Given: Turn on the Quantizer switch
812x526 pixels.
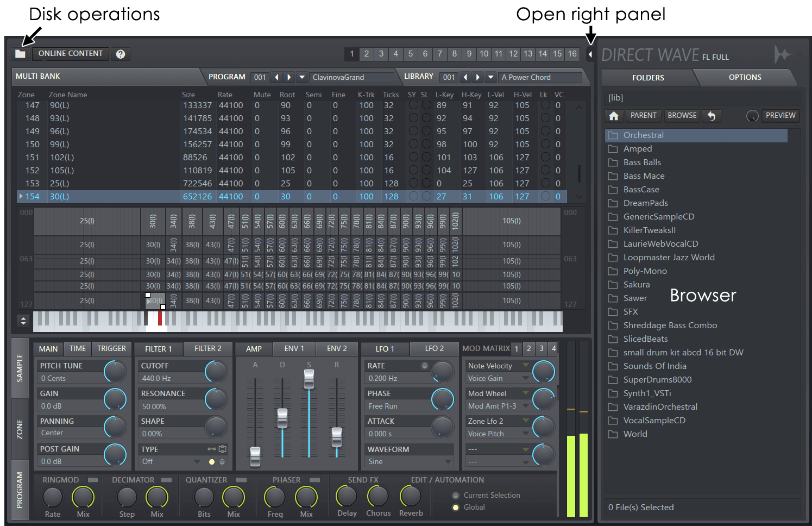Looking at the screenshot, I should (242, 480).
